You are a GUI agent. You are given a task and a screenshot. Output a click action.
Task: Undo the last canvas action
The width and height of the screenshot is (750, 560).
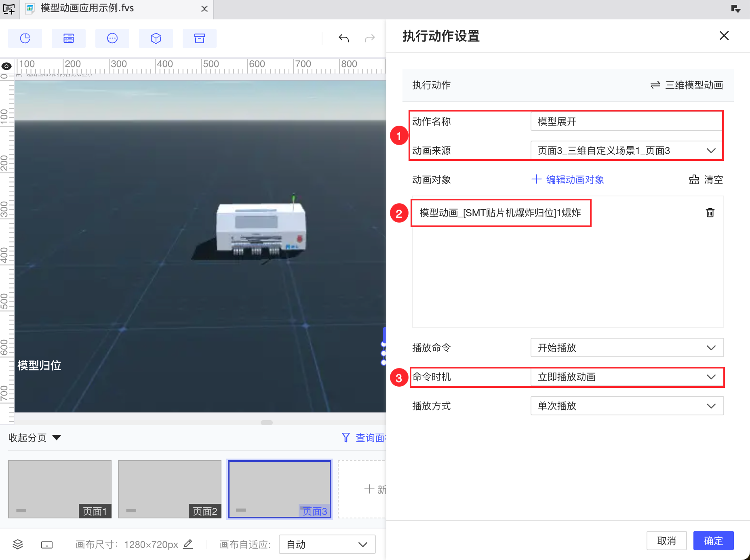click(344, 38)
